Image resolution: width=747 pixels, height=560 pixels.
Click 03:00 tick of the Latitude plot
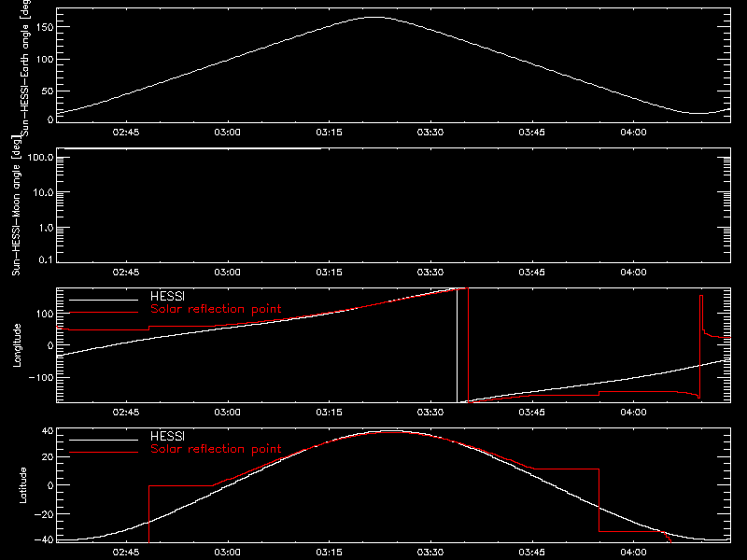[227, 553]
